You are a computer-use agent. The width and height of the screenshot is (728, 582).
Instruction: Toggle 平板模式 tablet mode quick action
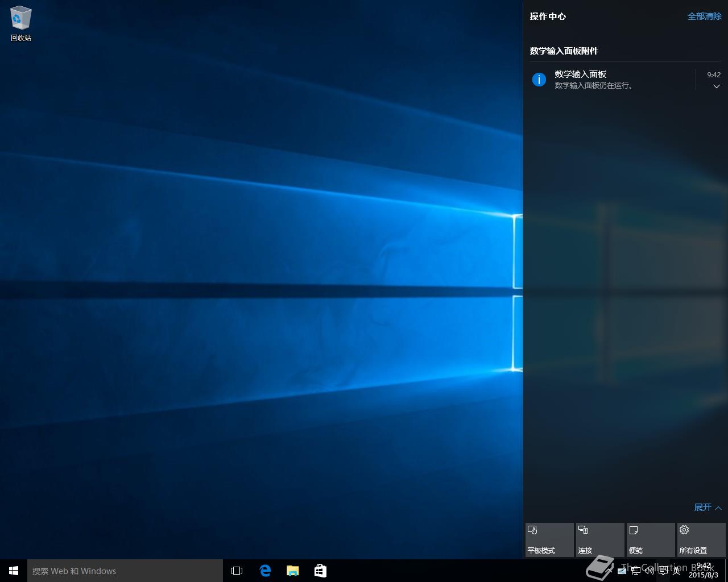pyautogui.click(x=549, y=540)
